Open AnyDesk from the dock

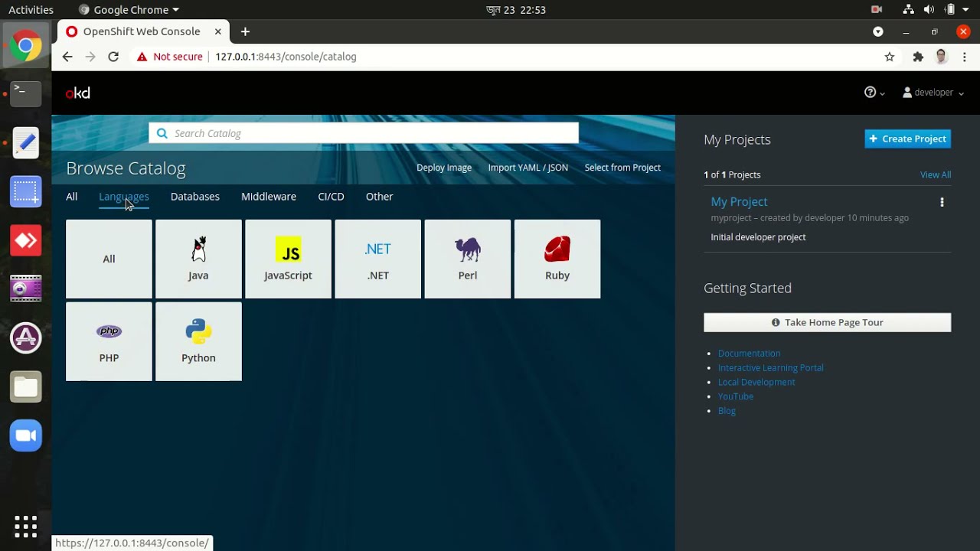26,240
